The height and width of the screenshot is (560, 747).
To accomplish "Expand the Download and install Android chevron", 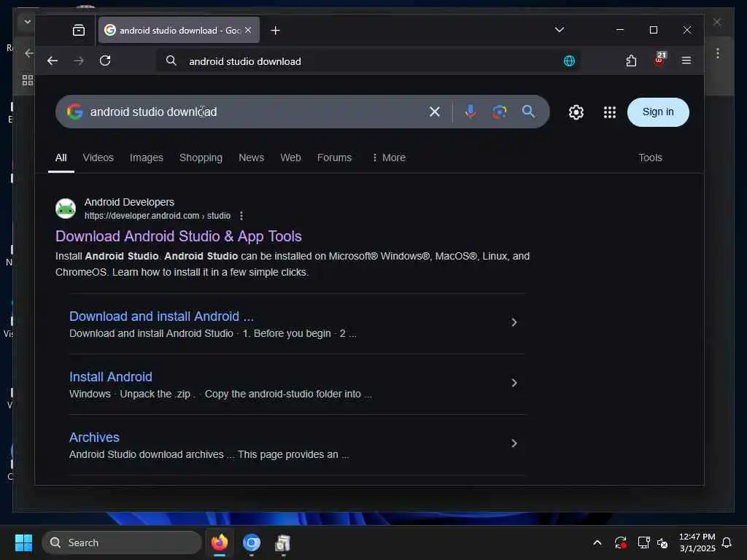I will pos(514,322).
